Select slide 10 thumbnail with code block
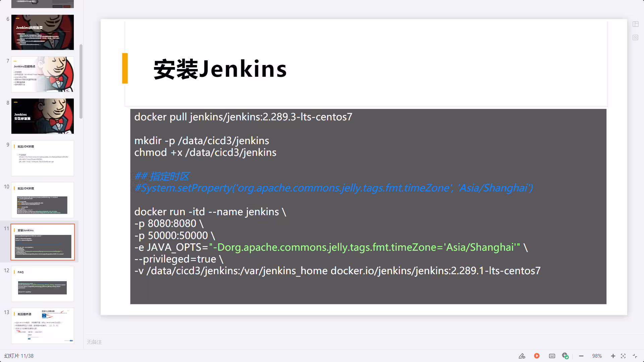 pyautogui.click(x=43, y=200)
